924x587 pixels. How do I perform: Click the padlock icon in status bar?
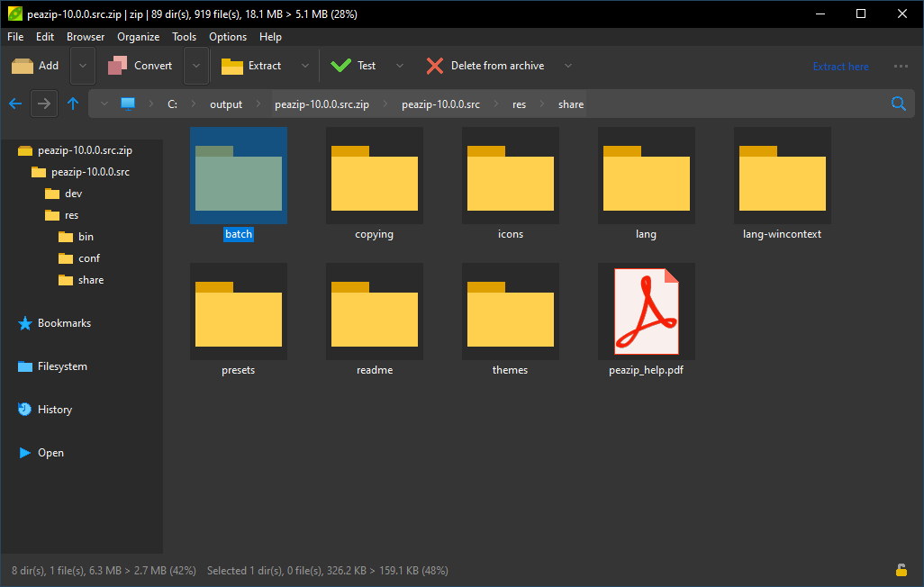click(x=901, y=570)
